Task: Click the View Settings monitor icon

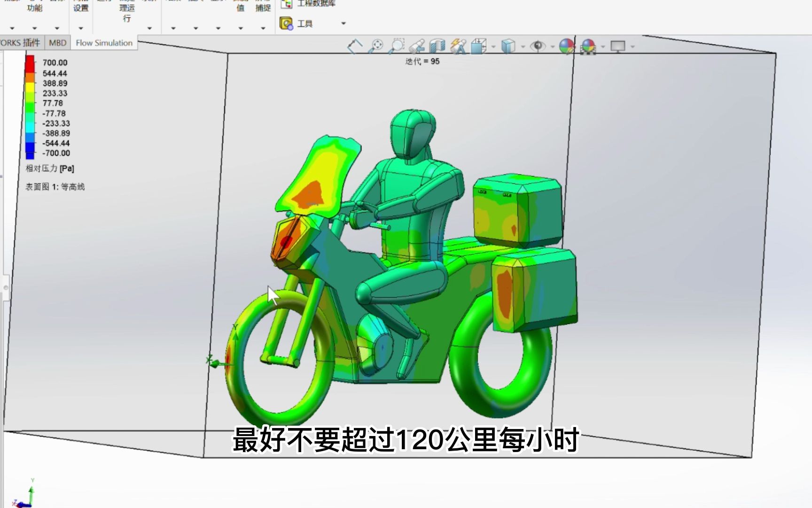Action: (x=617, y=46)
